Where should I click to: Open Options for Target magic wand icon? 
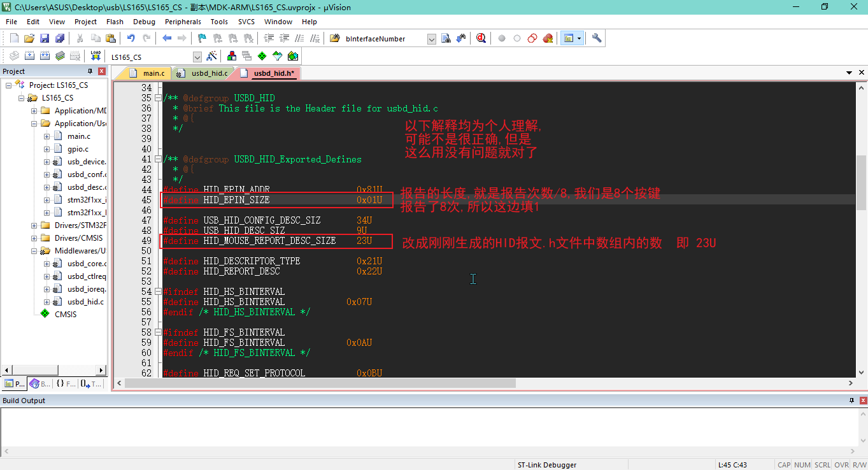pyautogui.click(x=211, y=56)
